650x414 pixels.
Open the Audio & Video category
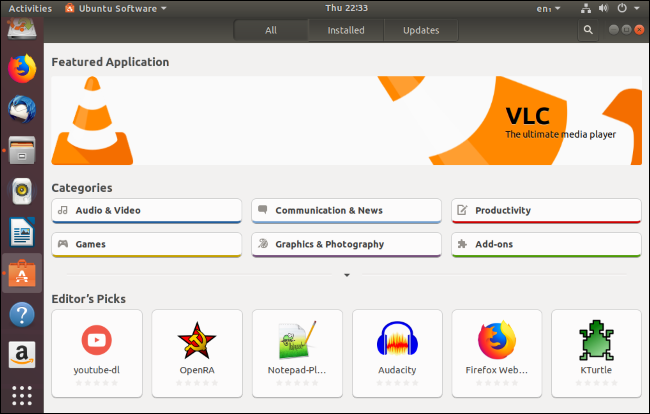point(146,211)
